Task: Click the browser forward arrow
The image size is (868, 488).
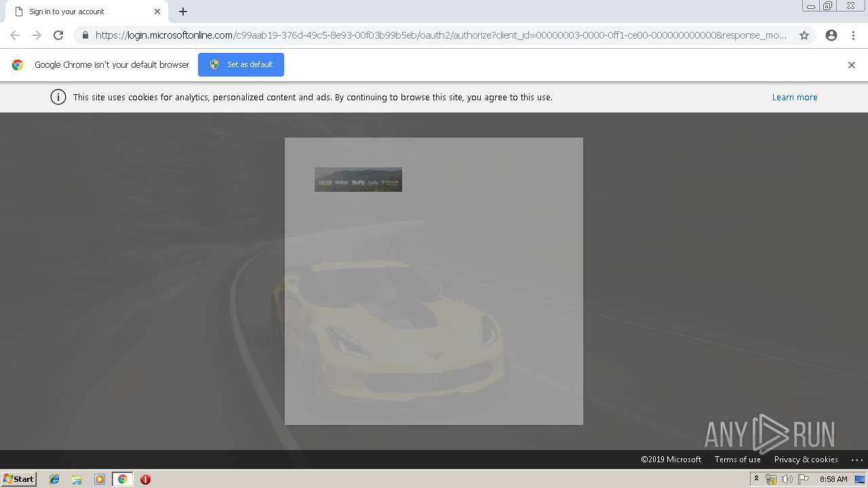Action: pyautogui.click(x=37, y=35)
